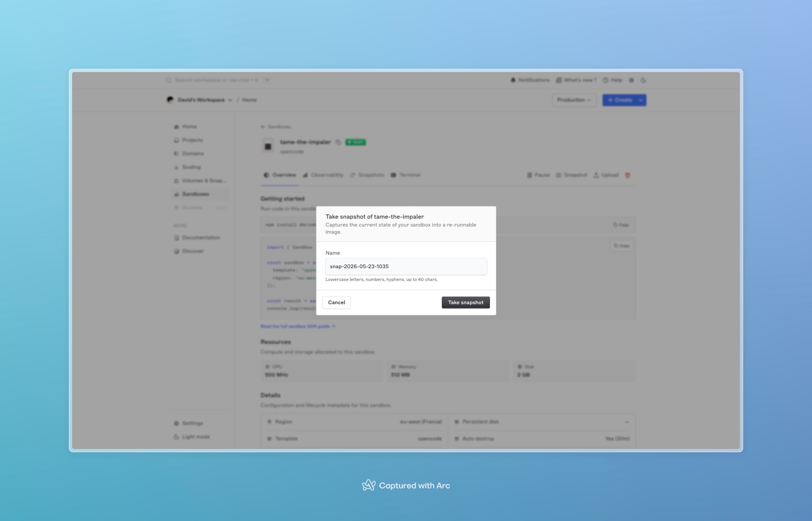The height and width of the screenshot is (521, 812).
Task: Open Home in the sidebar
Action: coord(200,127)
